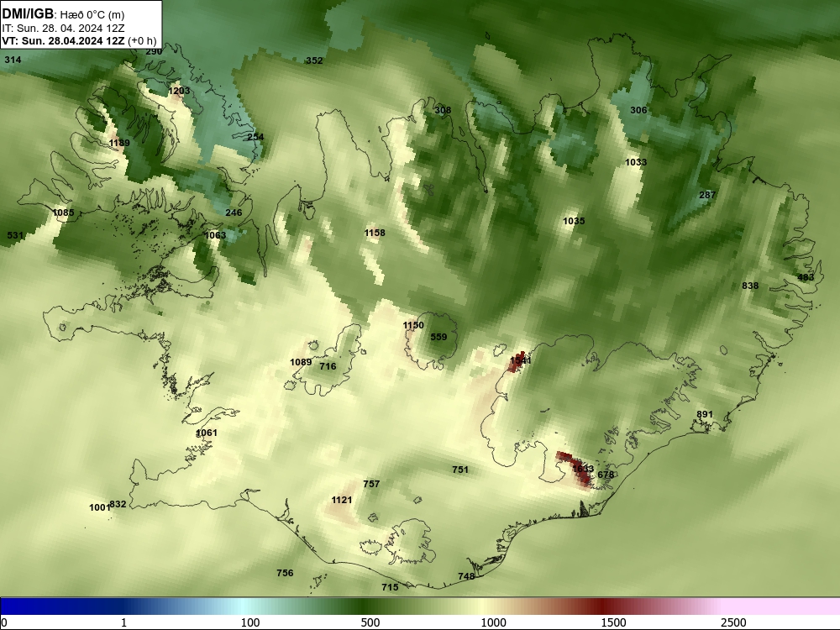Screen dimensions: 840x630
Task: Click the map value 891
Action: pyautogui.click(x=705, y=415)
